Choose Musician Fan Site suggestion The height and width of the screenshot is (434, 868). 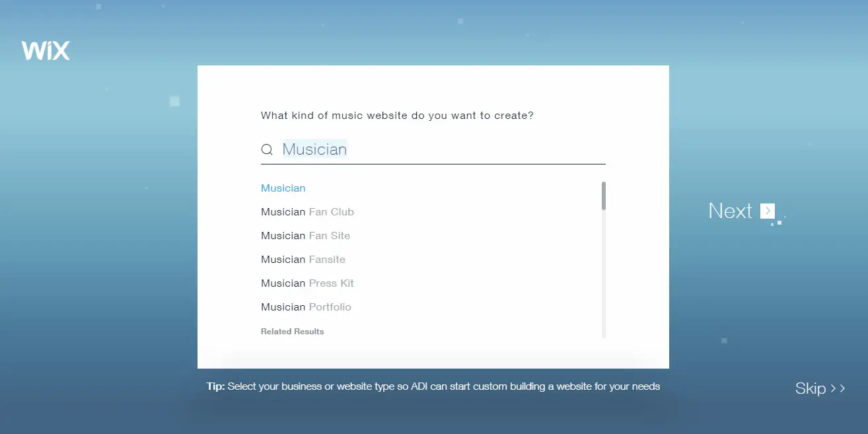(x=305, y=236)
